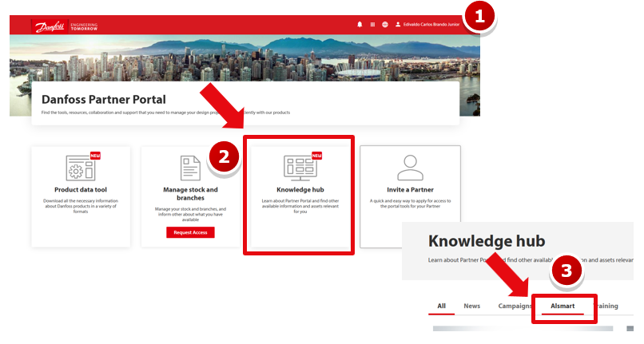This screenshot has width=644, height=344.
Task: Open the apps grid icon
Action: click(x=372, y=25)
